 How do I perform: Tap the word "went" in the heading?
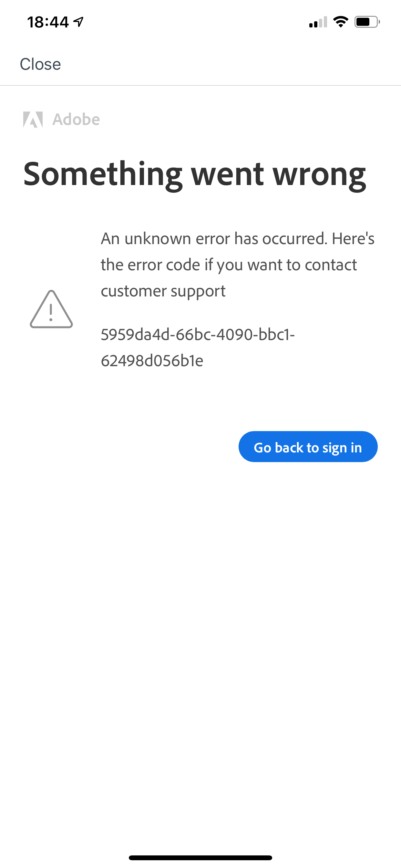coord(227,174)
